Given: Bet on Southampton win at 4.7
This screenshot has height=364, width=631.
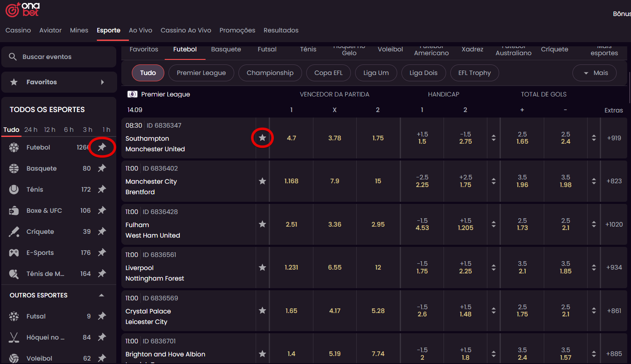Looking at the screenshot, I should [x=291, y=138].
